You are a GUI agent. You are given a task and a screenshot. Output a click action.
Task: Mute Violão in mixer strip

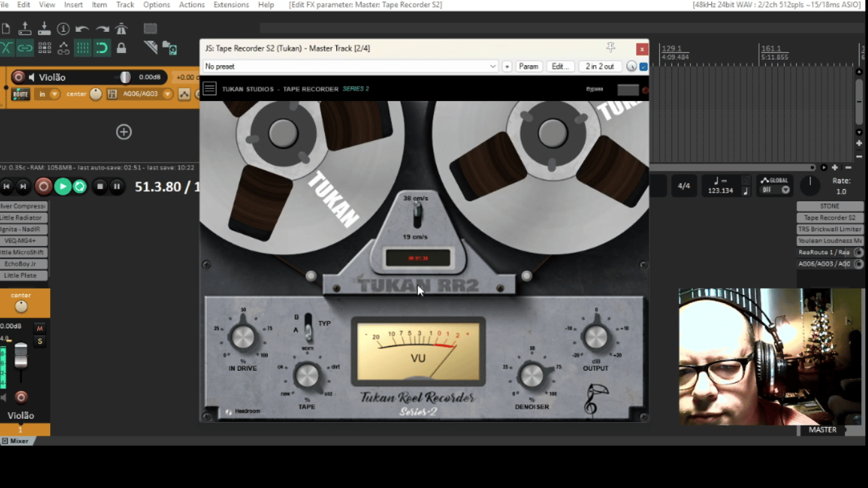(x=39, y=328)
